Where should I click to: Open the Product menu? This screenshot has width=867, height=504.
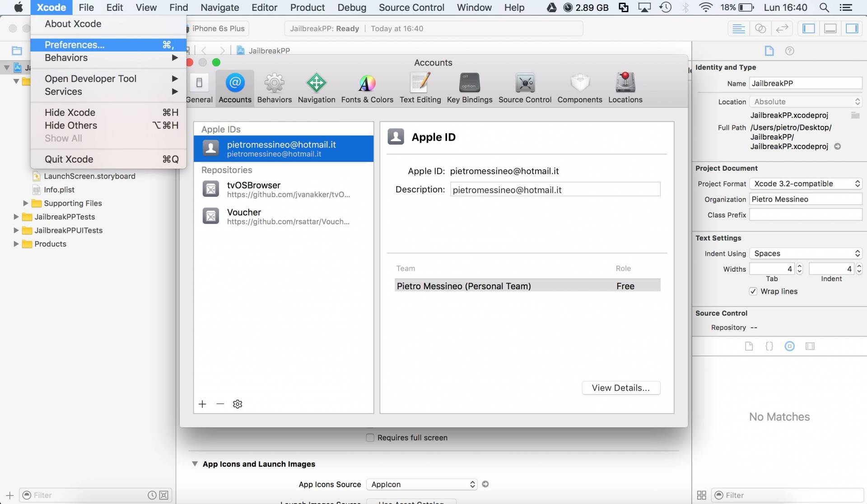tap(308, 7)
